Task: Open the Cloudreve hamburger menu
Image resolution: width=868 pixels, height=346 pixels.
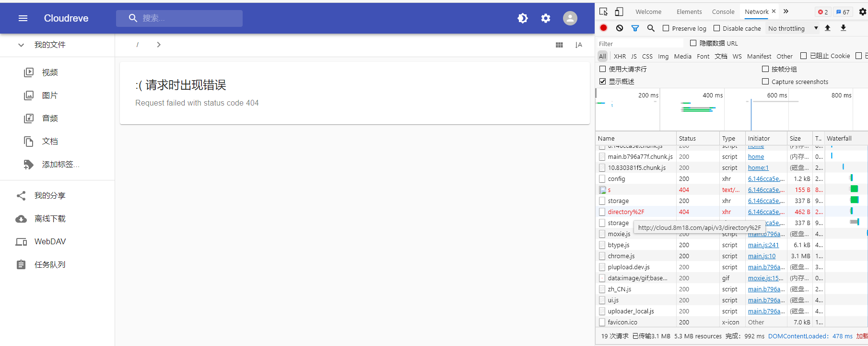Action: click(23, 18)
